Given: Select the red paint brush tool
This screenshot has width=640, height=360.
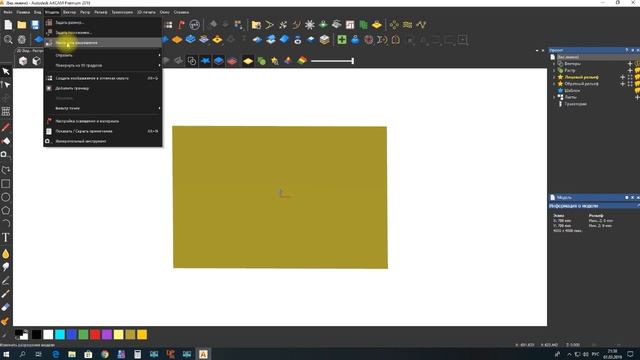Looking at the screenshot, I should pyautogui.click(x=6, y=127).
